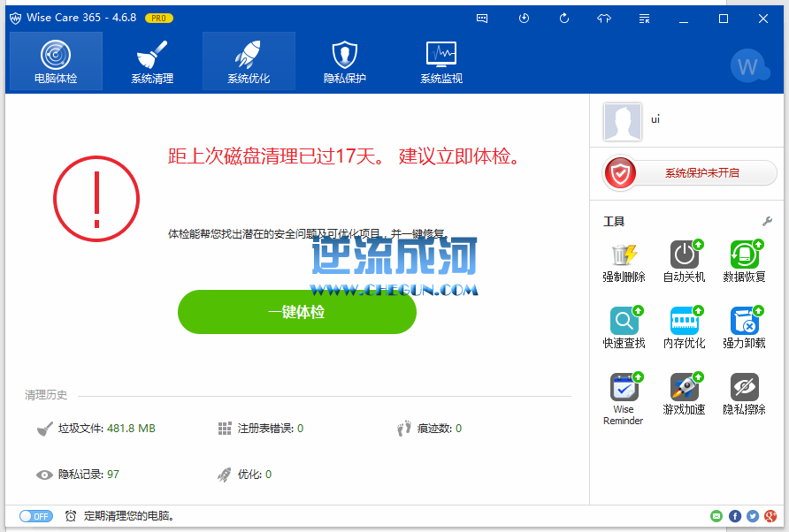The height and width of the screenshot is (532, 789).
Task: Click the username ui
Action: (655, 119)
